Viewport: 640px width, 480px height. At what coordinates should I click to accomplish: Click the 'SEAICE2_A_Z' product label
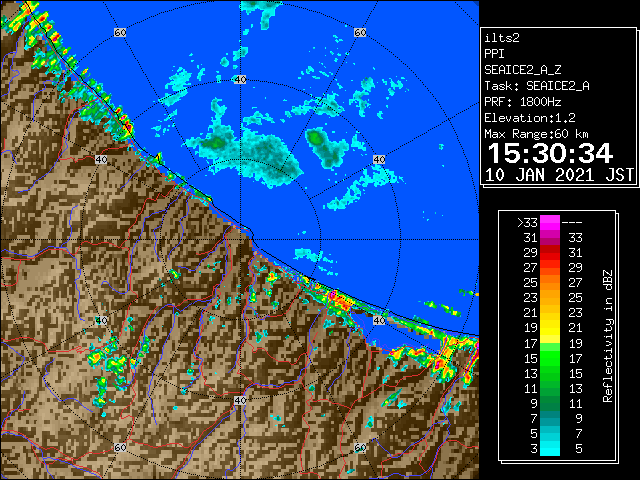click(x=523, y=70)
